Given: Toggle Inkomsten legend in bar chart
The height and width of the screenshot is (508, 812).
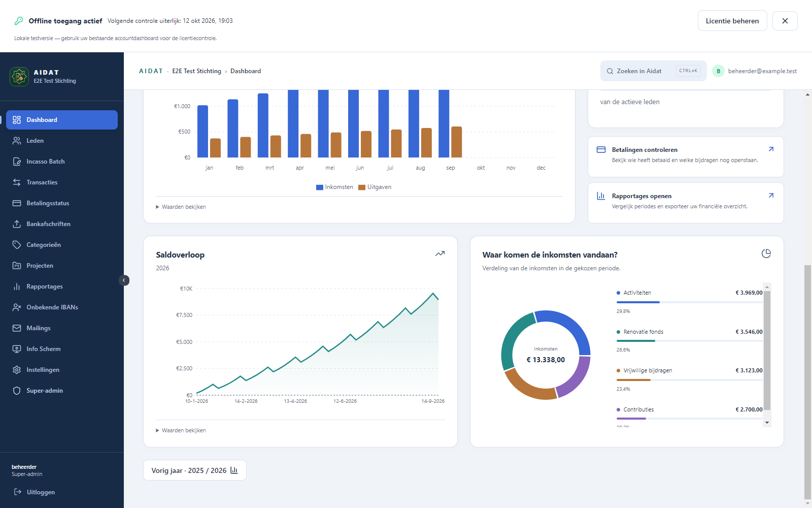Looking at the screenshot, I should (334, 187).
